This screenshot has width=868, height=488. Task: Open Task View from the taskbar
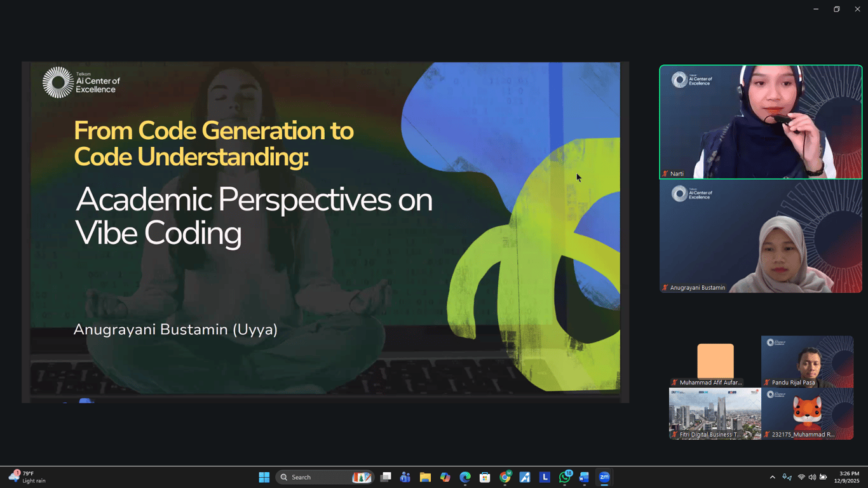[x=385, y=477]
